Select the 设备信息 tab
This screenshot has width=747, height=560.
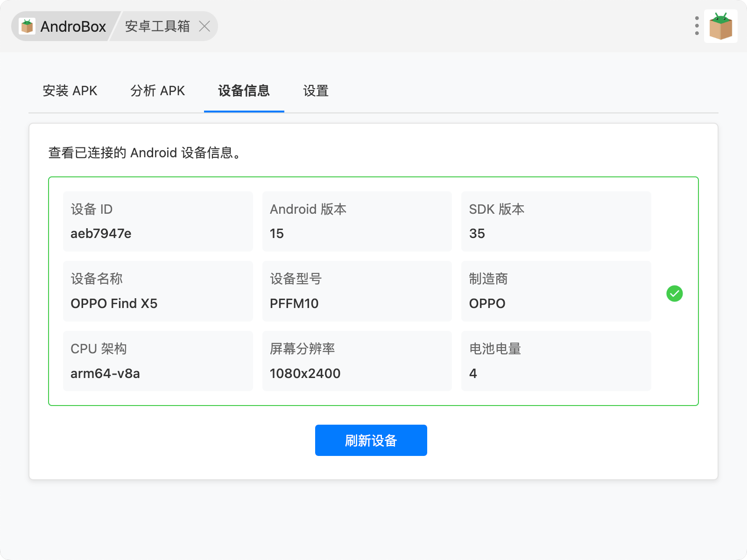coord(244,91)
